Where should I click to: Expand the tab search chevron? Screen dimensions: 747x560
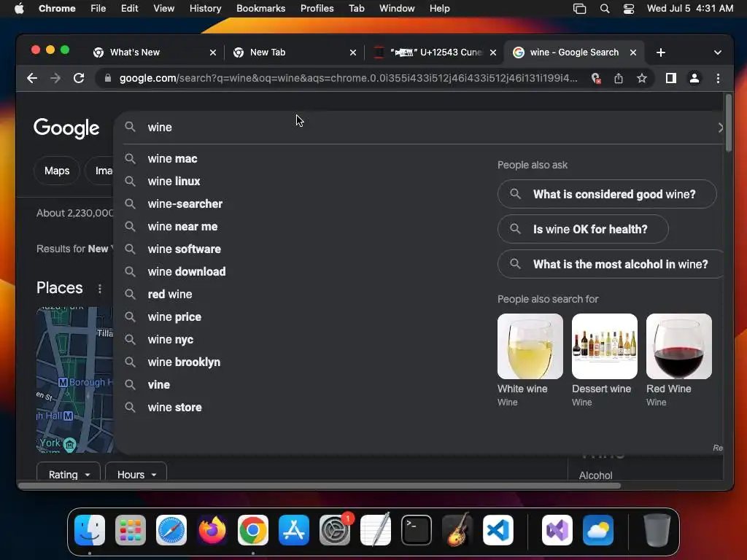[x=718, y=52]
